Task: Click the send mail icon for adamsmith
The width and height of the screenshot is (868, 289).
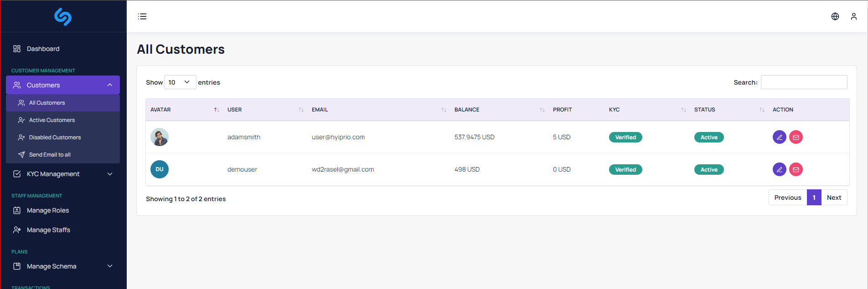Action: (796, 137)
